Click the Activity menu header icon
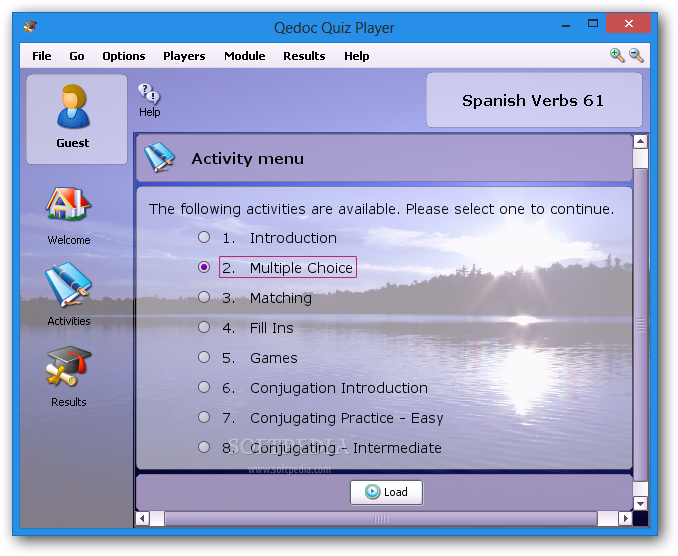The height and width of the screenshot is (556, 678). click(160, 157)
